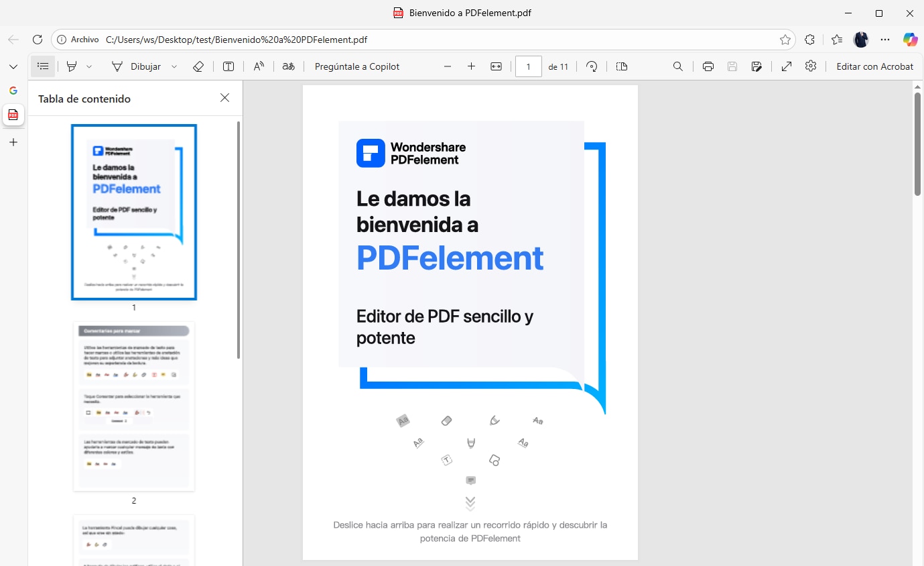Click Pregúntale a Copilot
924x566 pixels.
click(356, 66)
